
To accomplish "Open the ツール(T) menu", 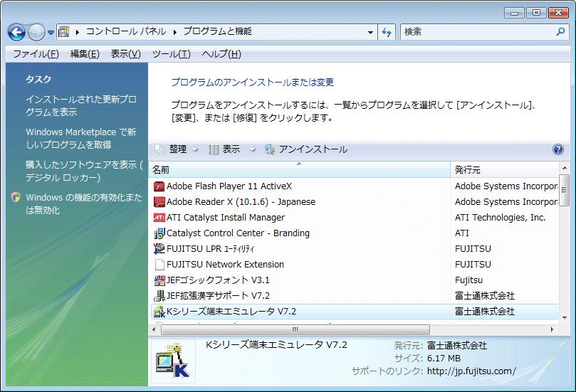I will click(171, 54).
